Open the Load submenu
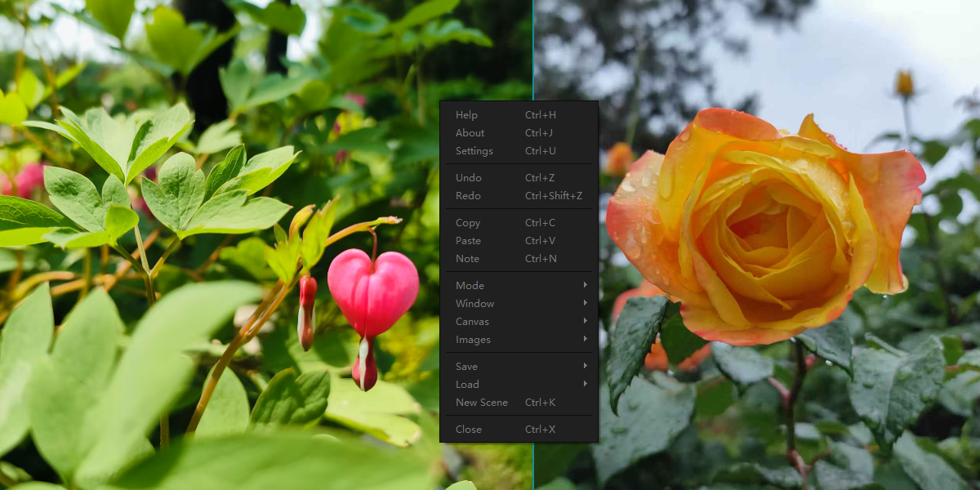The height and width of the screenshot is (490, 980). tap(468, 385)
